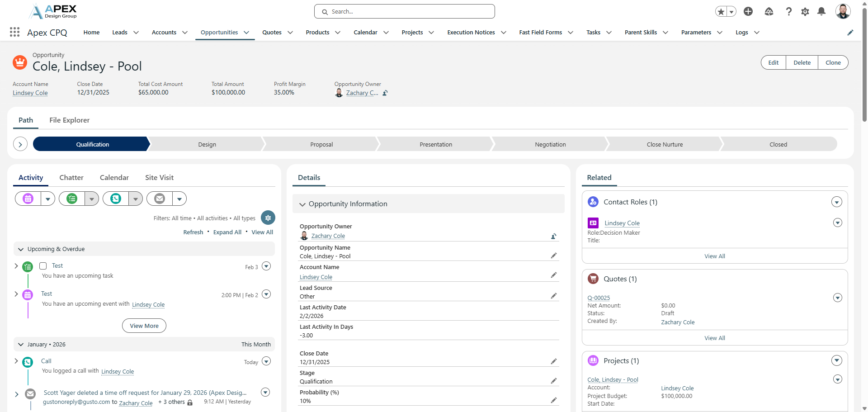Switch to the File Explorer tab
The height and width of the screenshot is (412, 868).
69,120
